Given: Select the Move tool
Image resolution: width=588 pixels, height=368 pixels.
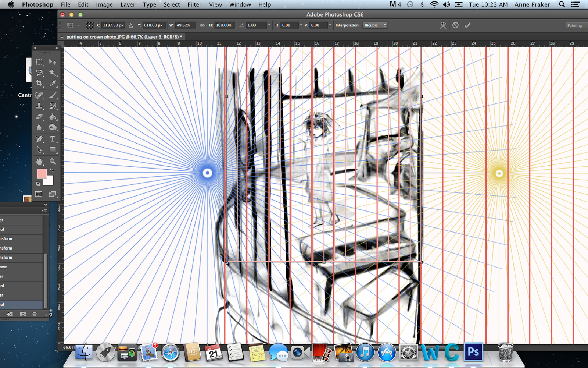Looking at the screenshot, I should pyautogui.click(x=53, y=62).
